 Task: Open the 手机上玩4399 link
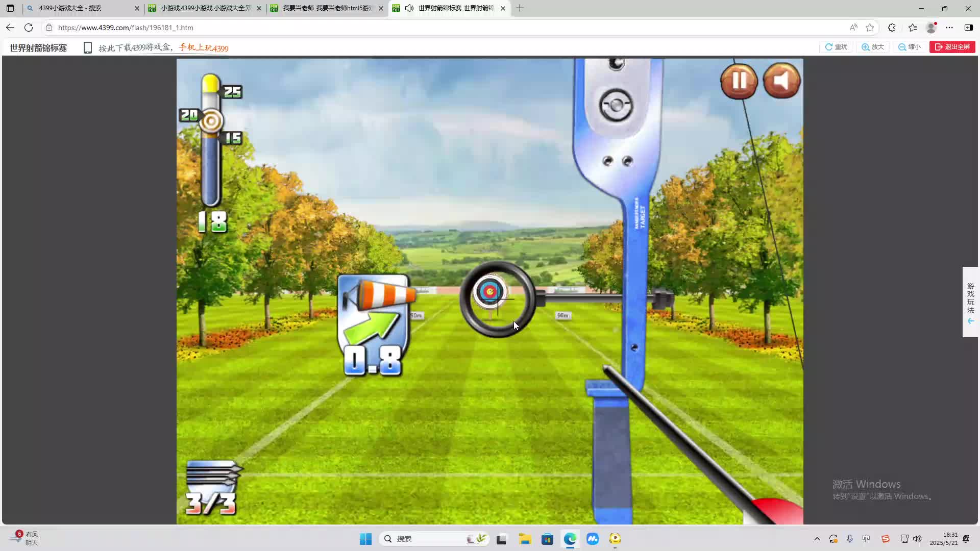pyautogui.click(x=203, y=48)
